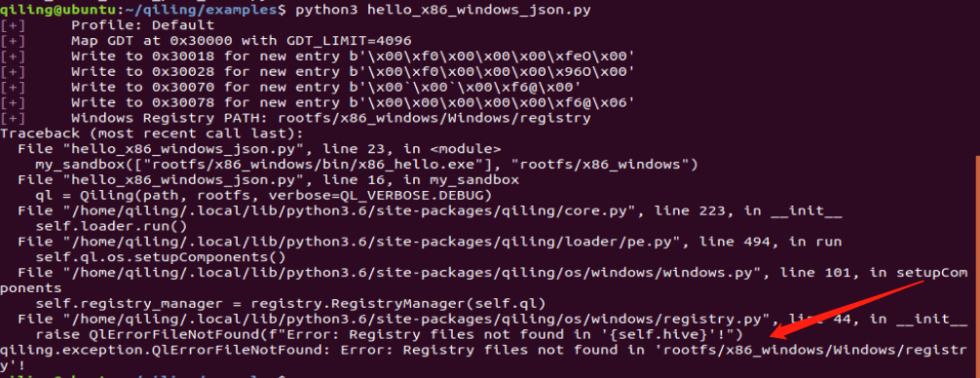
Task: Select the "Write to 0x30070" entry line
Action: [x=326, y=88]
